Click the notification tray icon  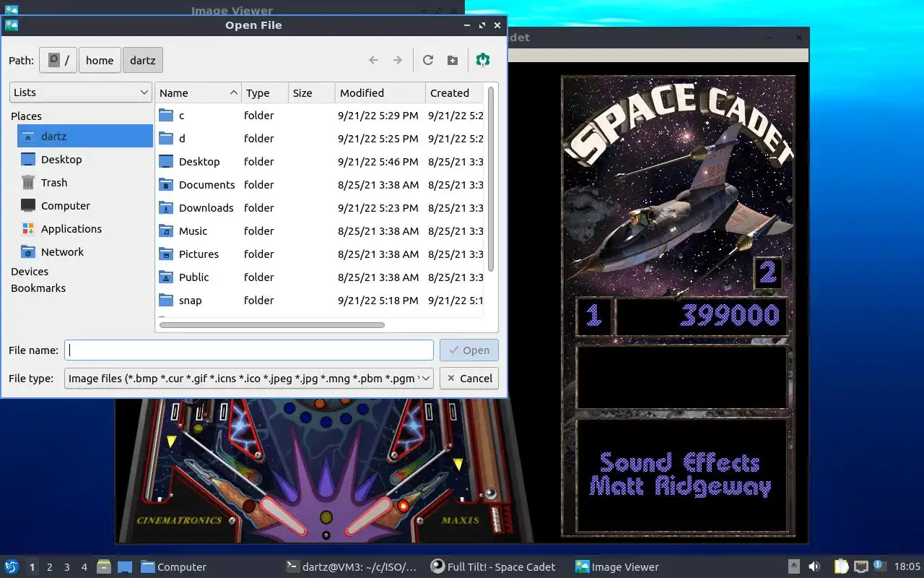point(879,566)
